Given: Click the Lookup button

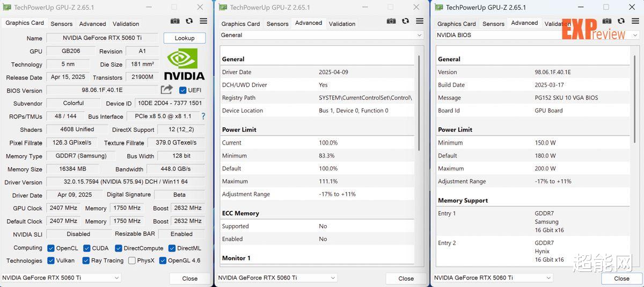Looking at the screenshot, I should point(185,38).
